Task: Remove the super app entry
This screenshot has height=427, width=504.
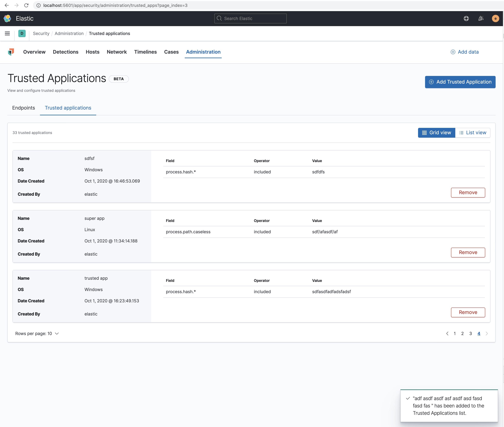Action: coord(468,253)
